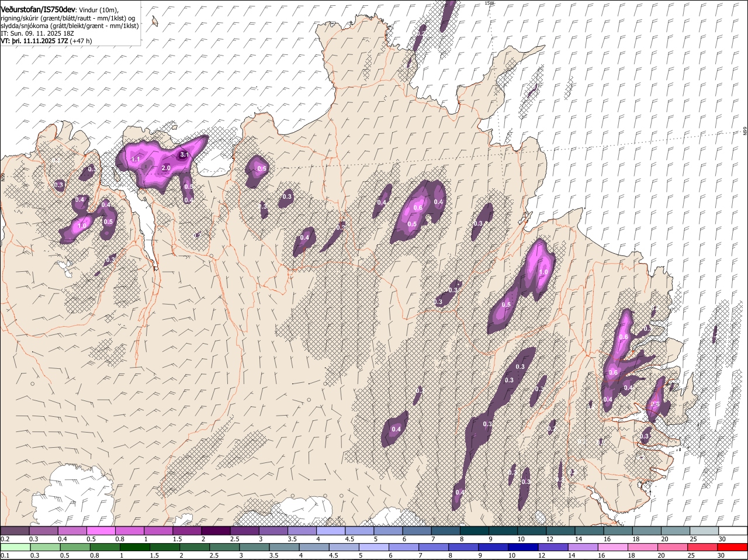Select the upper legend swatch between 12 and 14
The image size is (748, 560).
click(561, 530)
